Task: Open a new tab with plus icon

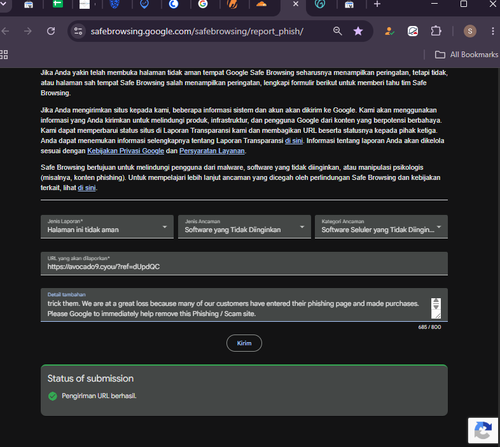Action: [377, 4]
